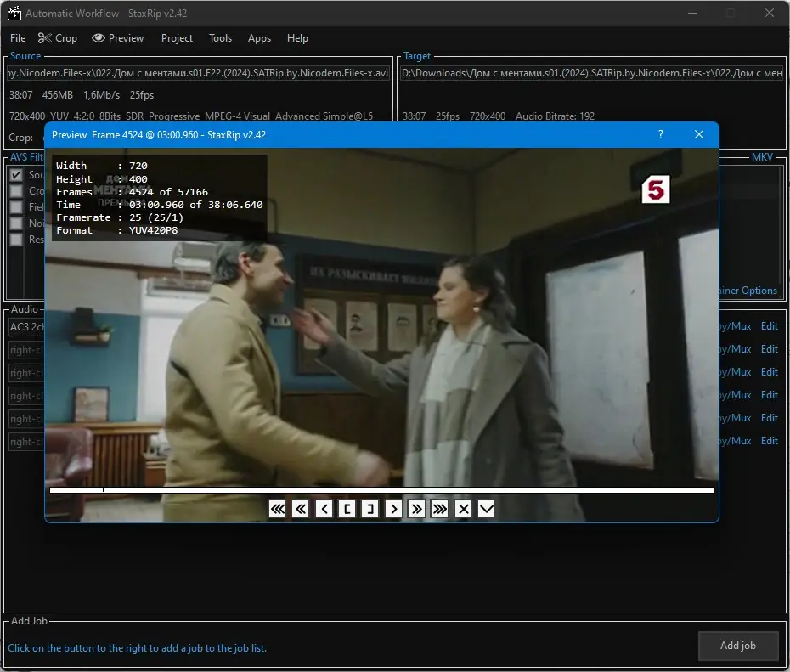Toggle the Field filter checkbox
The width and height of the screenshot is (790, 672).
point(16,207)
